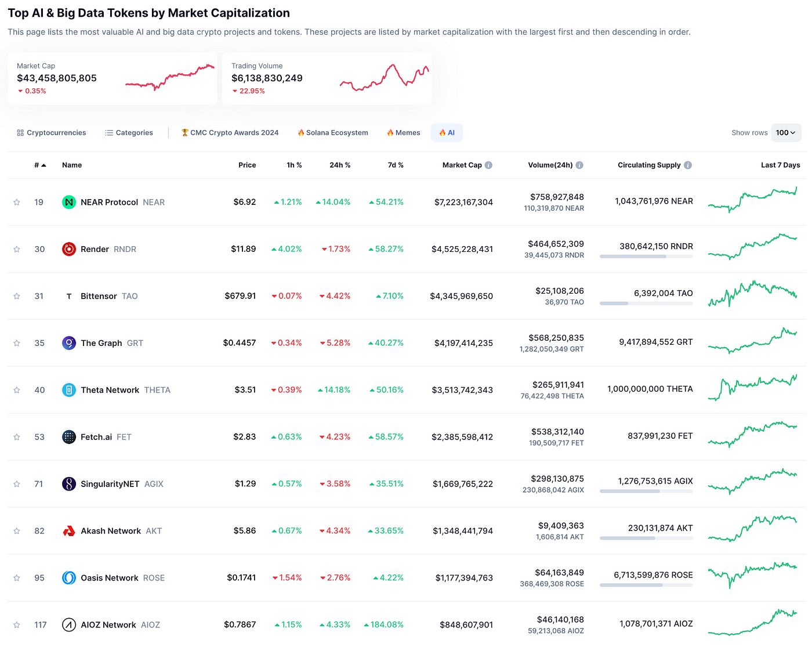Click Fetch.ai volume $538,312,140
This screenshot has height=646, width=812.
point(557,432)
